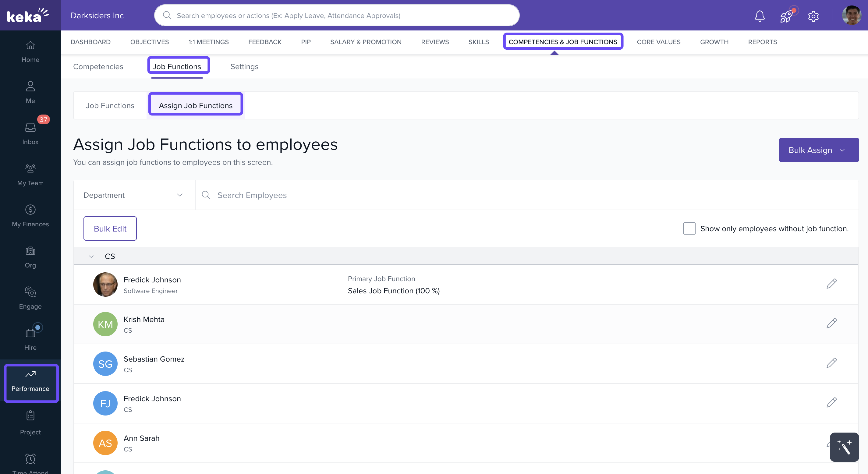Open the Settings sub-tab link
Screen dimensions: 868x474
click(244, 67)
